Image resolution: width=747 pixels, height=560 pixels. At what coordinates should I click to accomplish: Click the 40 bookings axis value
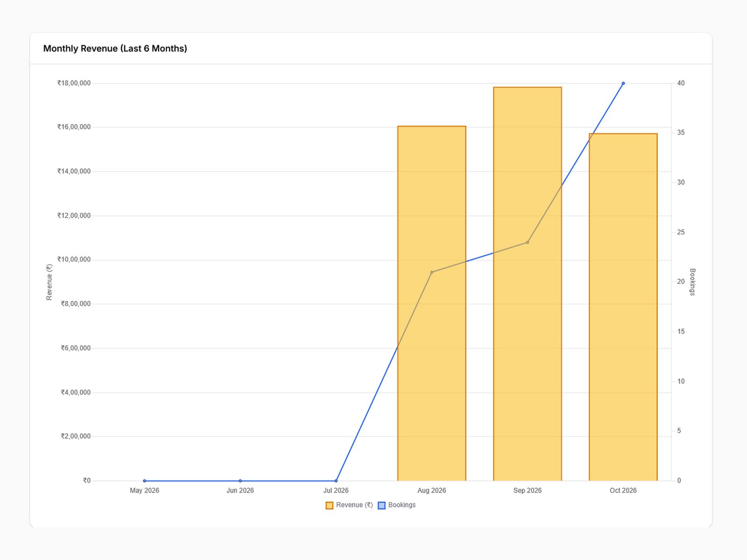[x=681, y=83]
